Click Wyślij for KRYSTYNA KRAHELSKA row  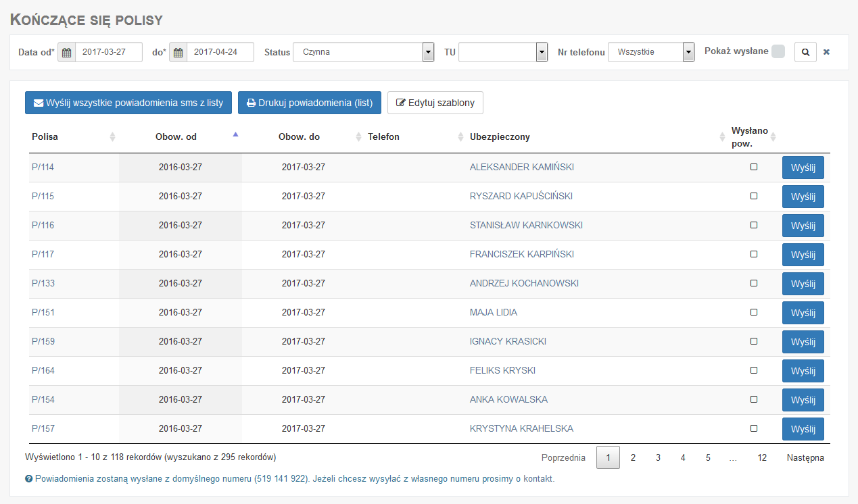click(803, 429)
